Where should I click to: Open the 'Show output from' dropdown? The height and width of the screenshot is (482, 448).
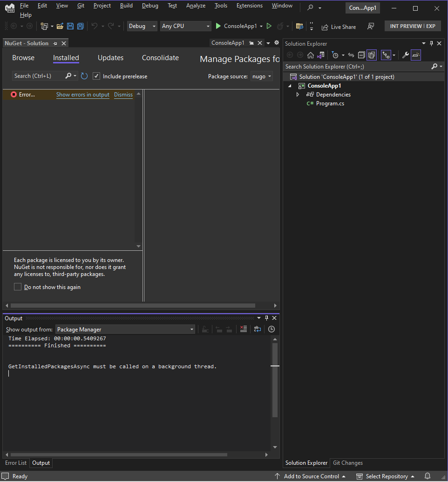point(192,329)
